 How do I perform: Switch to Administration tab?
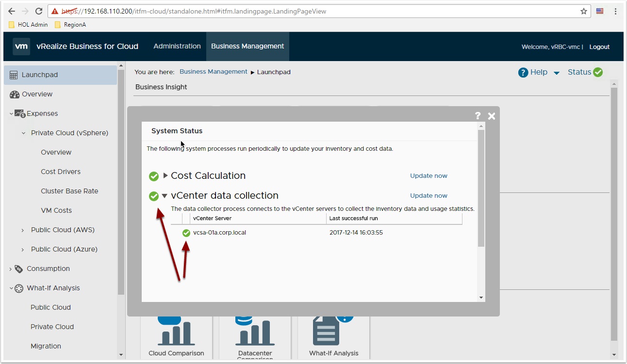pyautogui.click(x=177, y=47)
